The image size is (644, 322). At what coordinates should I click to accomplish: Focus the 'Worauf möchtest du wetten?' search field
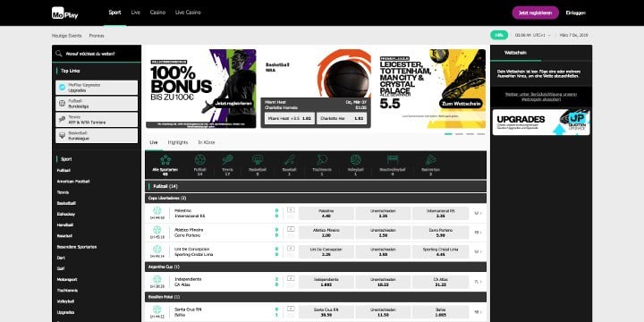(97, 54)
